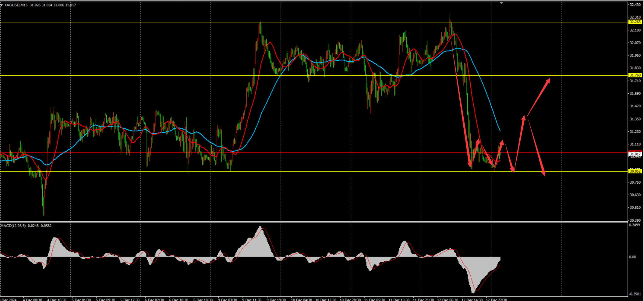This screenshot has width=644, height=301.
Task: Click the 9 Dec 11:30 time label
Action: click(x=252, y=299)
